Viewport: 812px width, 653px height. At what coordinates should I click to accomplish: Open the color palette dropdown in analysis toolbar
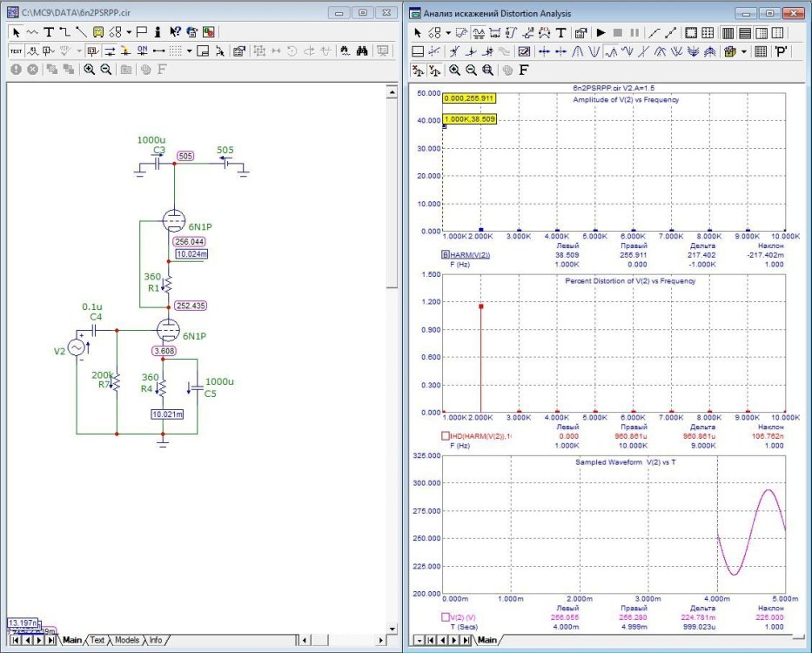click(x=744, y=50)
